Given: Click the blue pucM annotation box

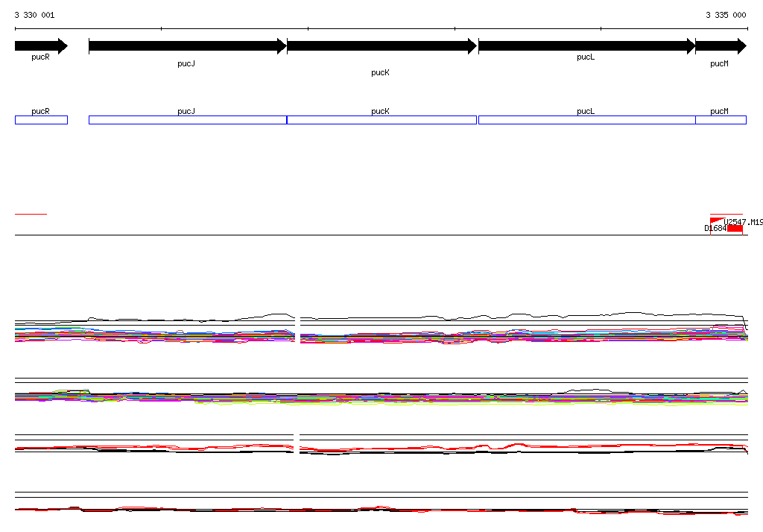Looking at the screenshot, I should 721,120.
